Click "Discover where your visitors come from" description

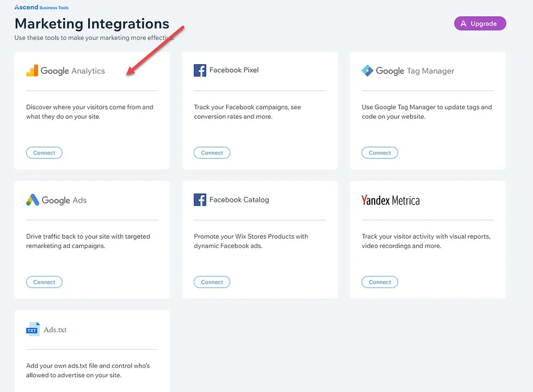pos(90,112)
